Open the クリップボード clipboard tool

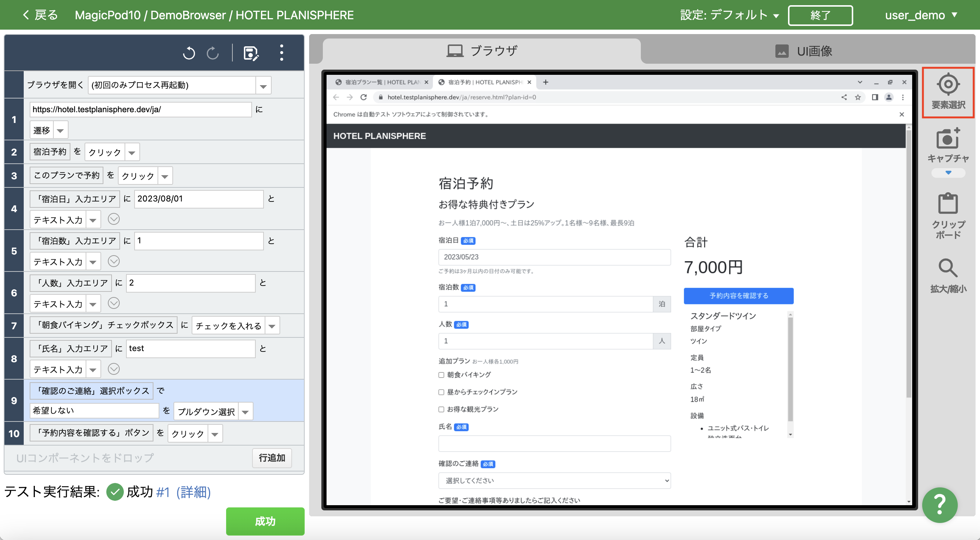(948, 215)
